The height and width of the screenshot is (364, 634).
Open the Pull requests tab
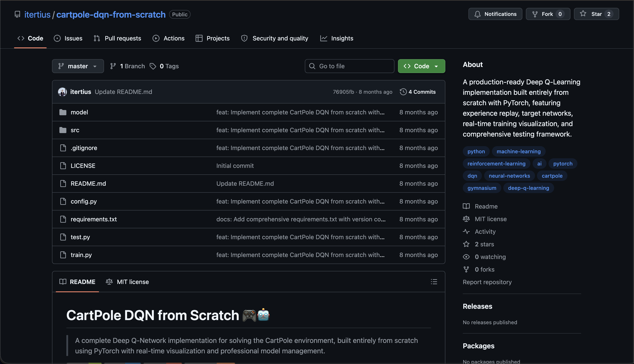point(117,38)
